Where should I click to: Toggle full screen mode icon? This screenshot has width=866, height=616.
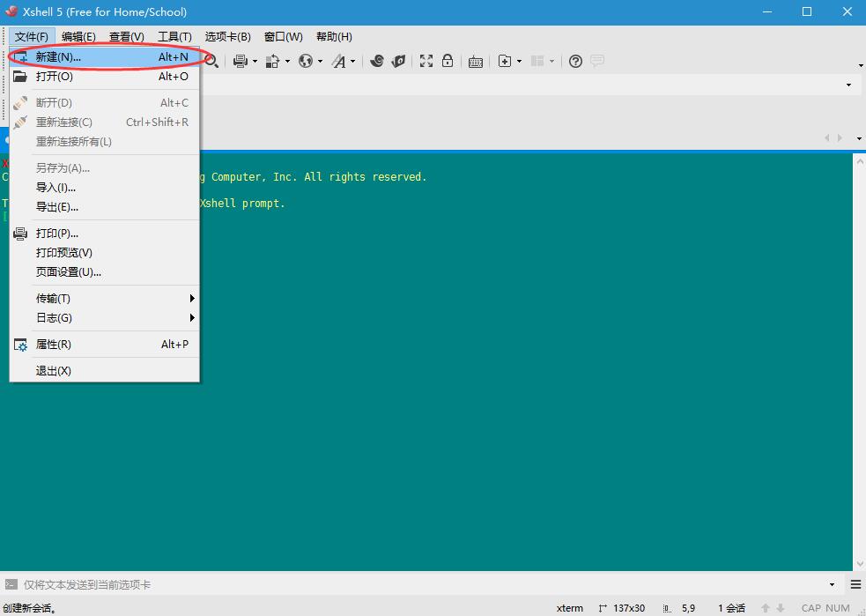(426, 61)
